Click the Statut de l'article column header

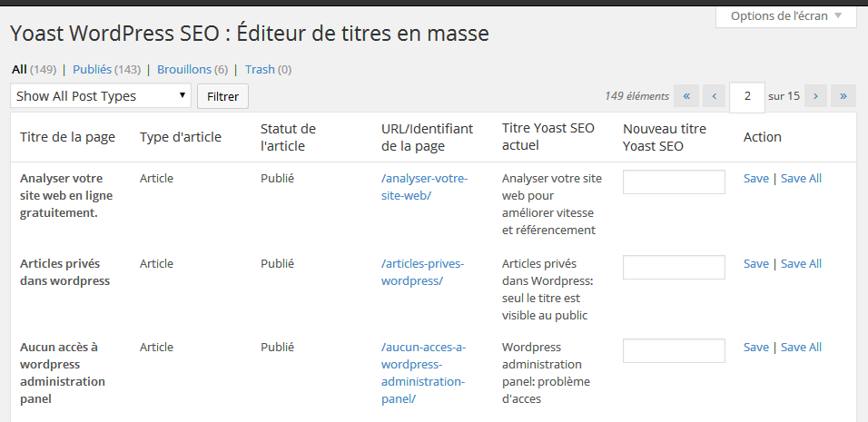pyautogui.click(x=288, y=137)
